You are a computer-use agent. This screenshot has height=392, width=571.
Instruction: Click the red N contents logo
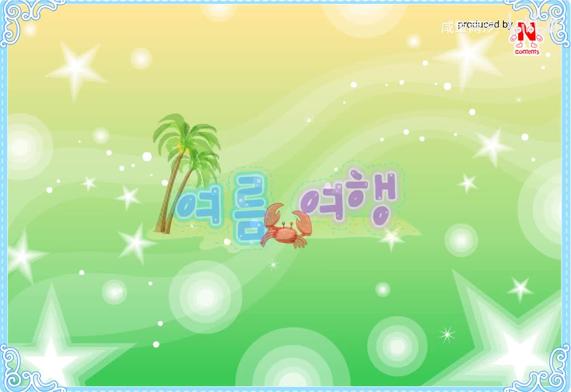[x=527, y=39]
